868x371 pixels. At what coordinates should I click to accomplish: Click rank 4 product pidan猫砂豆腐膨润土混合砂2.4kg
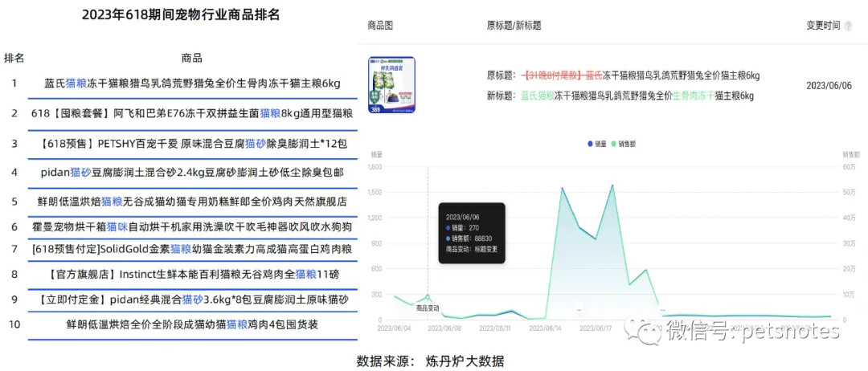pyautogui.click(x=192, y=173)
